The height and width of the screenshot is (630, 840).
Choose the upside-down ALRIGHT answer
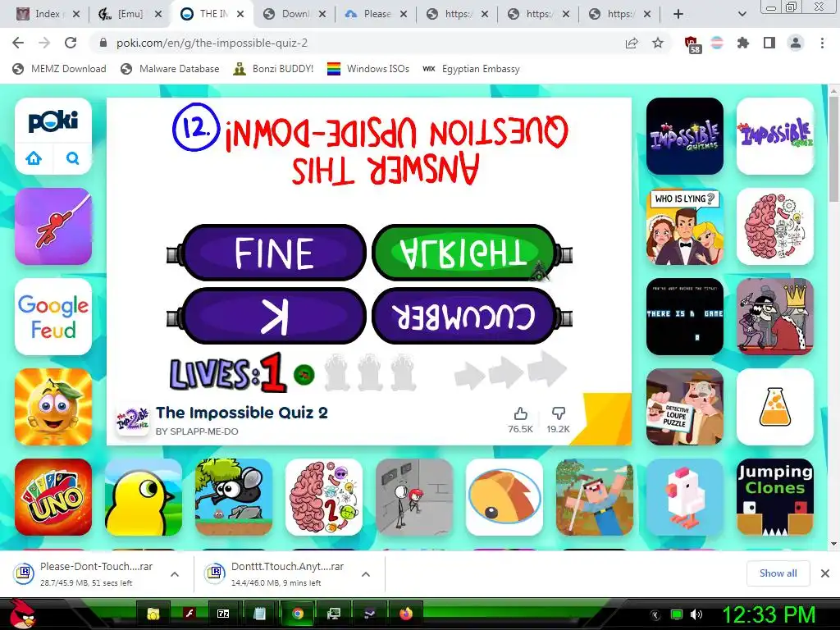click(464, 253)
